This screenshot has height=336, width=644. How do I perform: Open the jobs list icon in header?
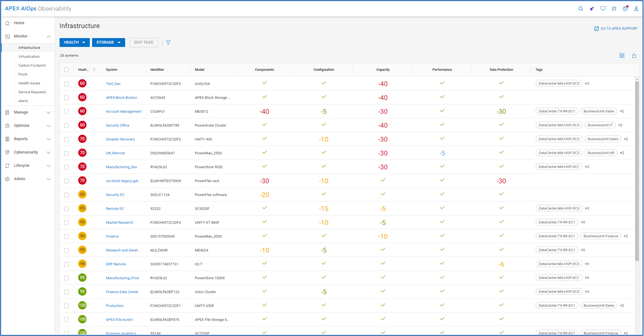click(x=614, y=8)
